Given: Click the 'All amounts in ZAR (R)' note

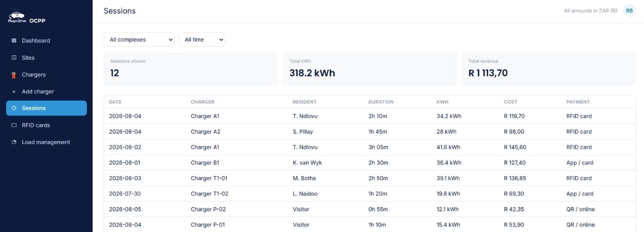Looking at the screenshot, I should (591, 10).
